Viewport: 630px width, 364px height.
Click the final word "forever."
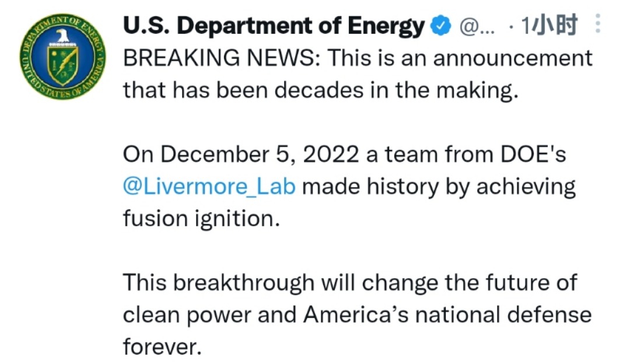[162, 346]
